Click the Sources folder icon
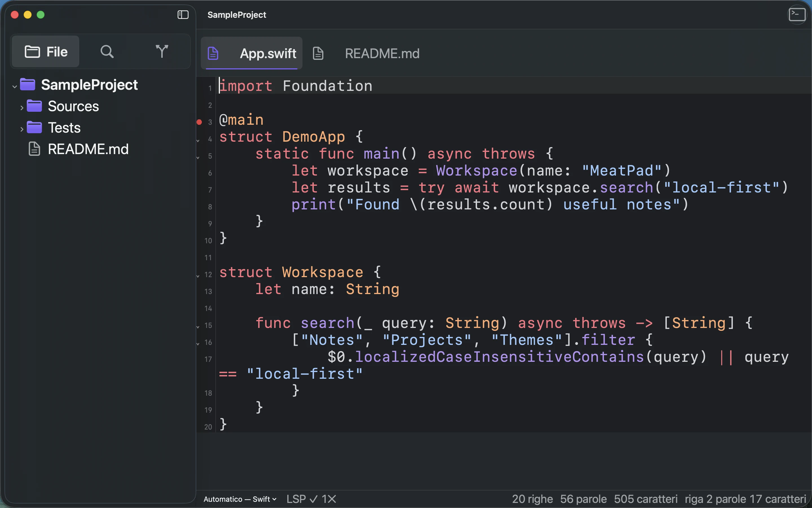This screenshot has width=812, height=508. pyautogui.click(x=34, y=106)
